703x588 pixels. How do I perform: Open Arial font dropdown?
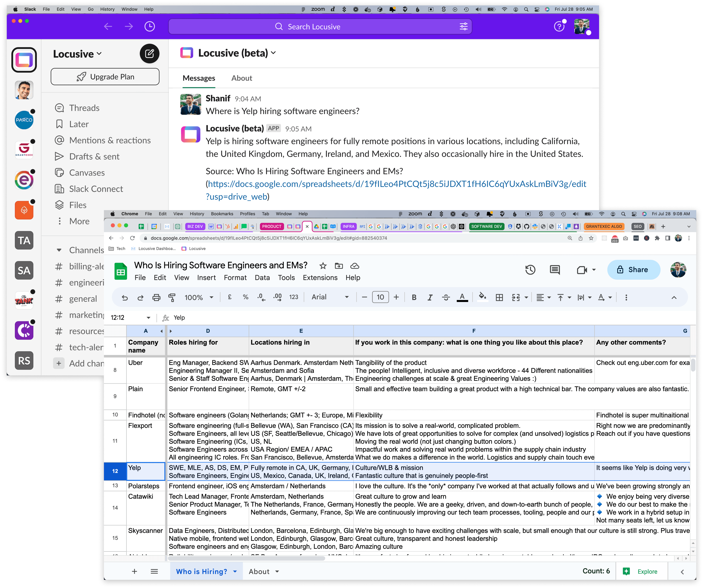tap(330, 297)
